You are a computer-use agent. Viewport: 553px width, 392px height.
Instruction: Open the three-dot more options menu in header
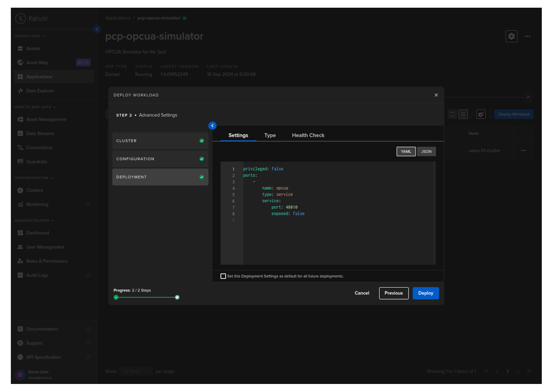[527, 36]
